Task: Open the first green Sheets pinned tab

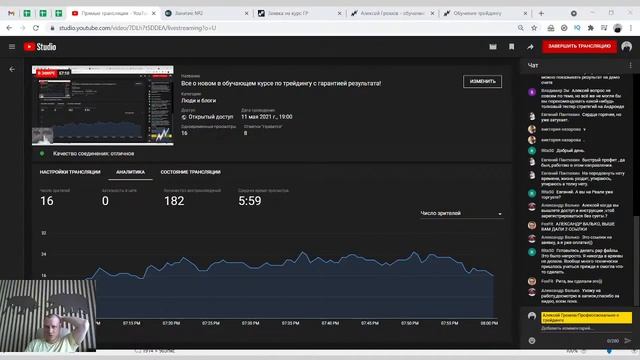Action: pyautogui.click(x=27, y=13)
